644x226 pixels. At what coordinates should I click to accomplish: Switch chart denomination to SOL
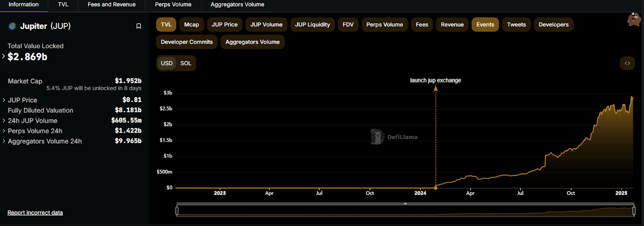click(x=186, y=63)
